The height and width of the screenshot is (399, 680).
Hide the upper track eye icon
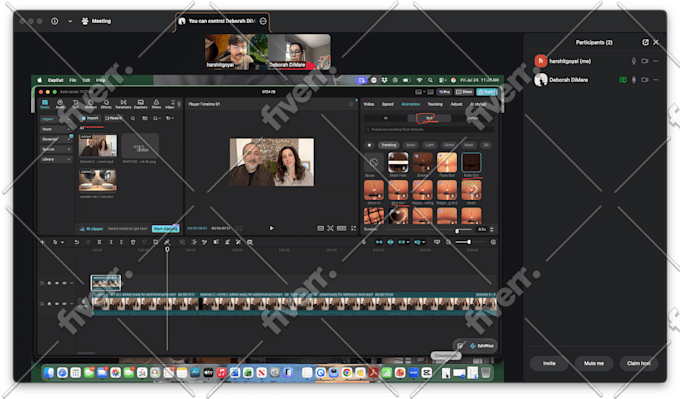[x=57, y=283]
